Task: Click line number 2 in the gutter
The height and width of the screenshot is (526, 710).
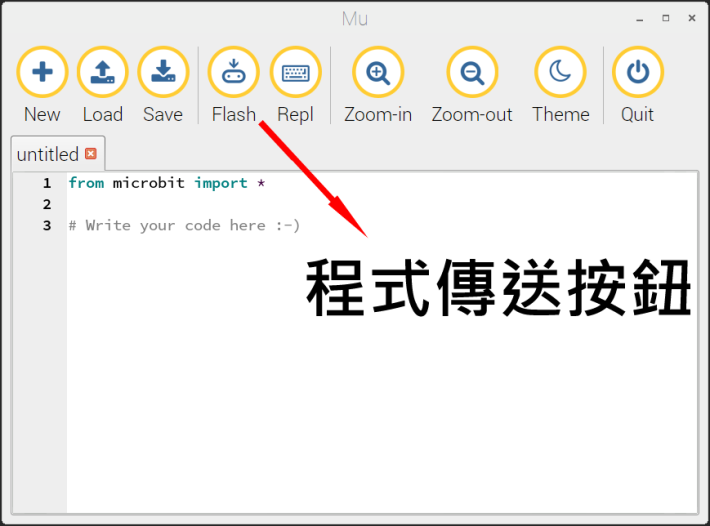Action: [47, 204]
